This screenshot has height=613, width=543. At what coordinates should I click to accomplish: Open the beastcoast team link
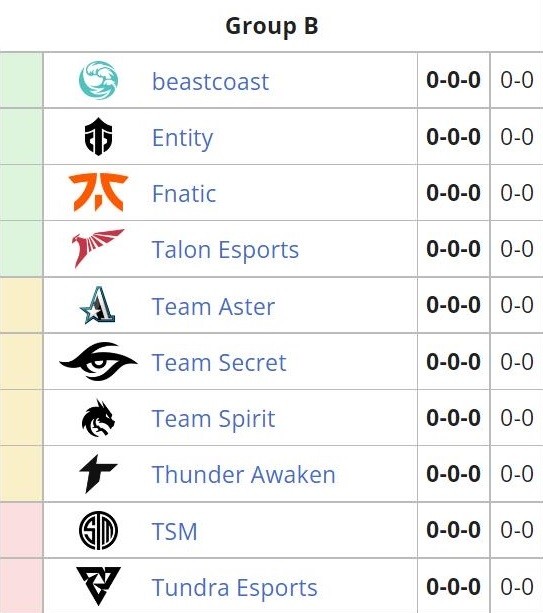tap(210, 82)
